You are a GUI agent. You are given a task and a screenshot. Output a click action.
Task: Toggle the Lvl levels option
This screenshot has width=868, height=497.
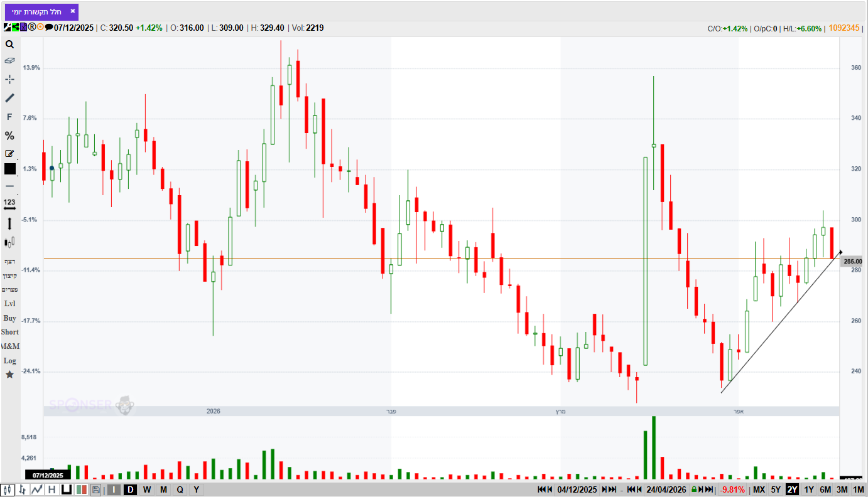(x=9, y=304)
